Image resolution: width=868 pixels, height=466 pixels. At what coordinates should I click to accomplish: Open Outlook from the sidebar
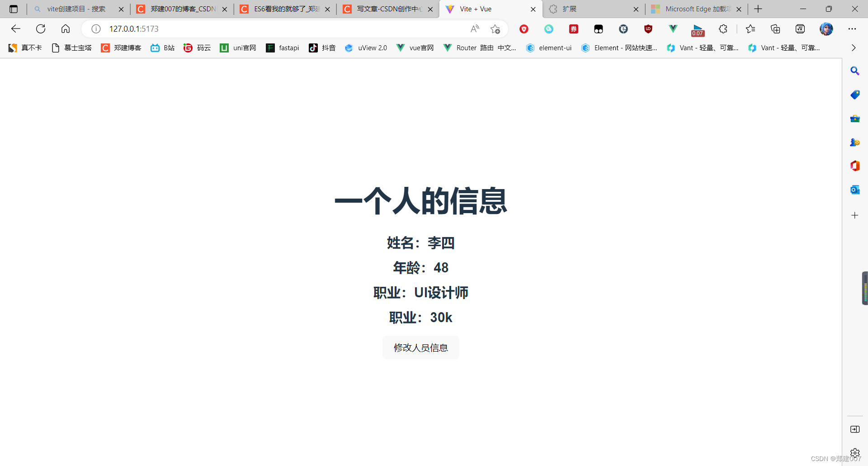click(x=855, y=190)
